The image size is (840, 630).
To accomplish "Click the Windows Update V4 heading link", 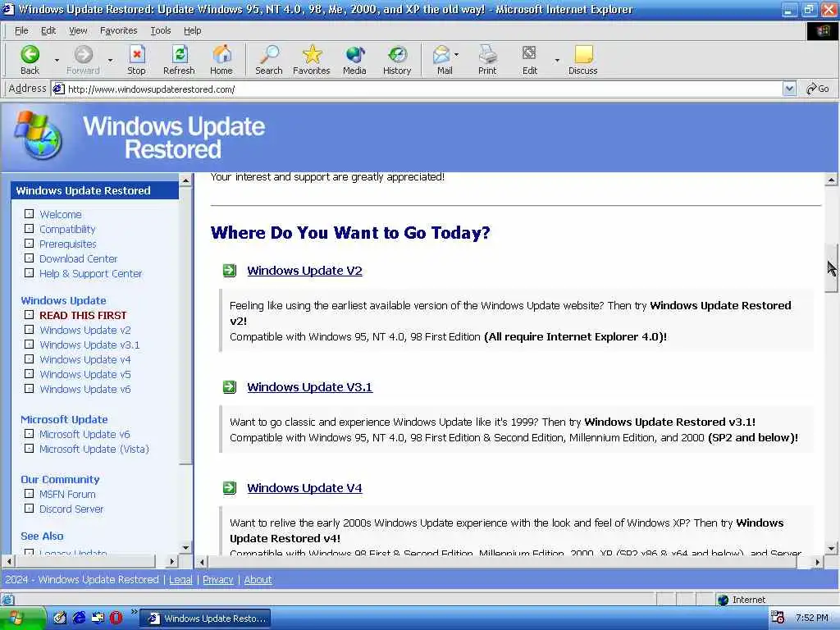I will pos(305,487).
